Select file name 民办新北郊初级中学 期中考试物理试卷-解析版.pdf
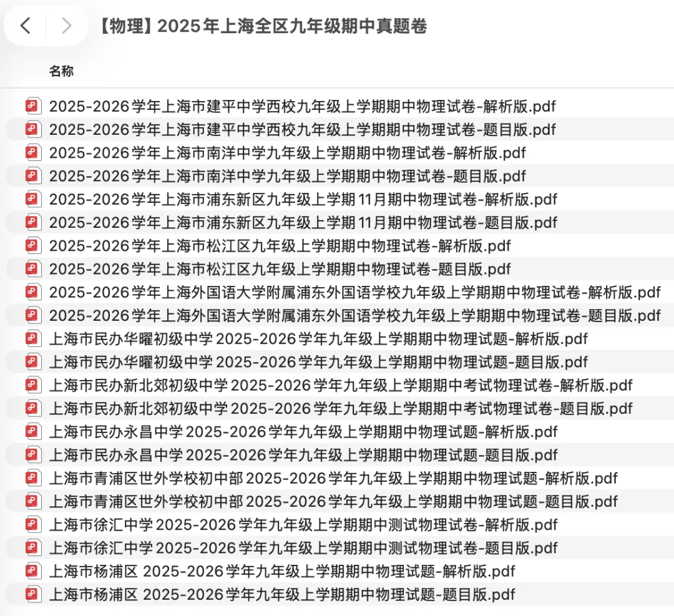Screen dimensions: 674x616 tap(341, 385)
